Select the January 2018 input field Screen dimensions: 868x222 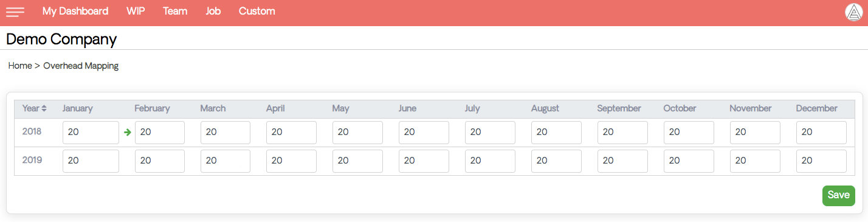tap(91, 133)
